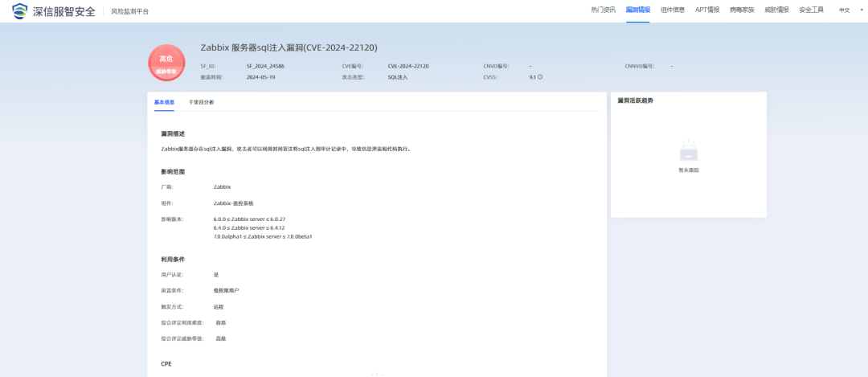Open the 安全工具 menu item
The image size is (868, 377).
click(x=812, y=10)
